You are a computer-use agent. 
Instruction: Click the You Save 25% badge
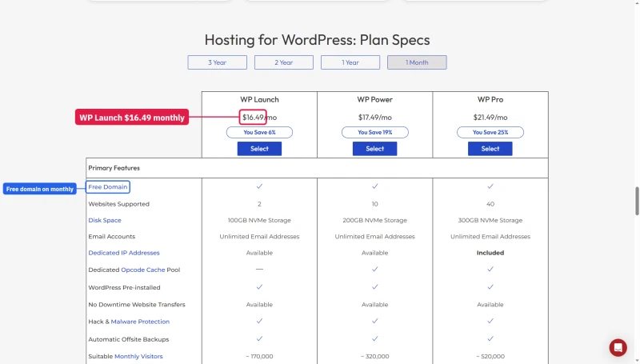[490, 132]
